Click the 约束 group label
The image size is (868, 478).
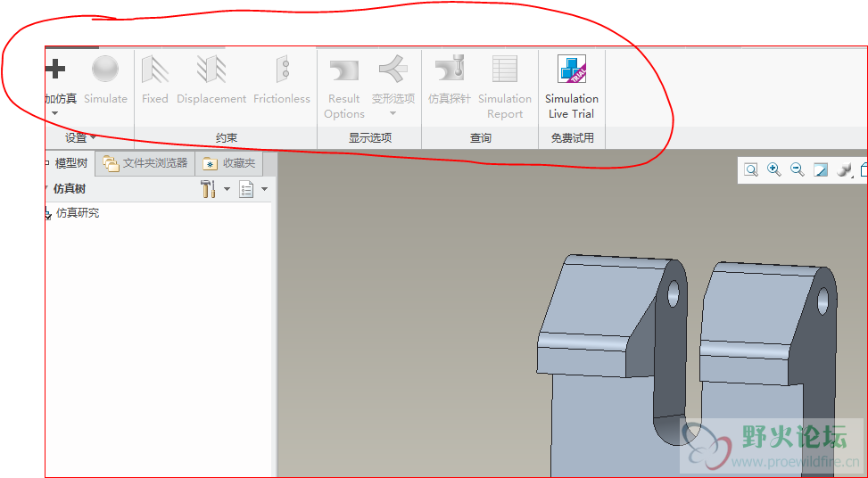point(227,137)
